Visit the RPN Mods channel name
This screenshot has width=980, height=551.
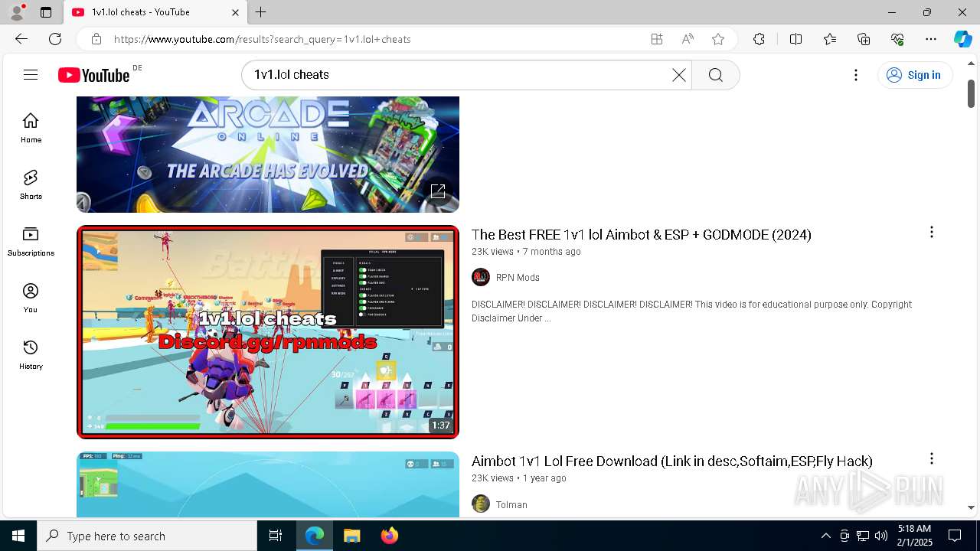coord(518,278)
